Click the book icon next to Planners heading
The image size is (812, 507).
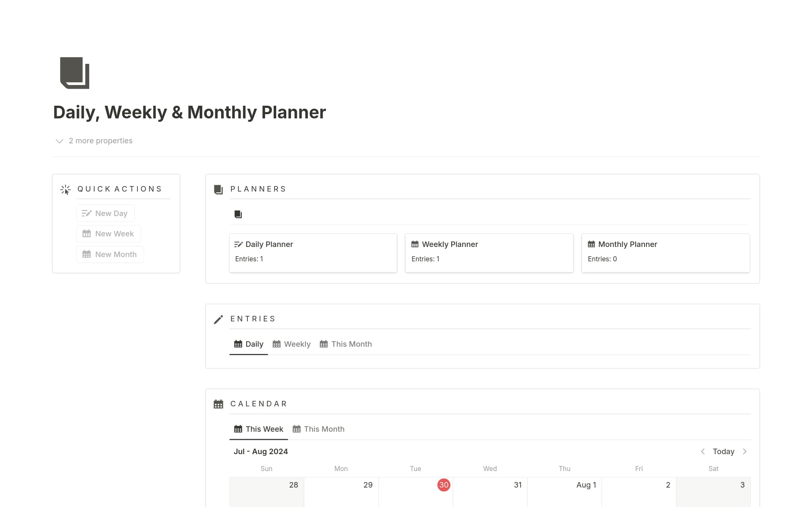(219, 189)
